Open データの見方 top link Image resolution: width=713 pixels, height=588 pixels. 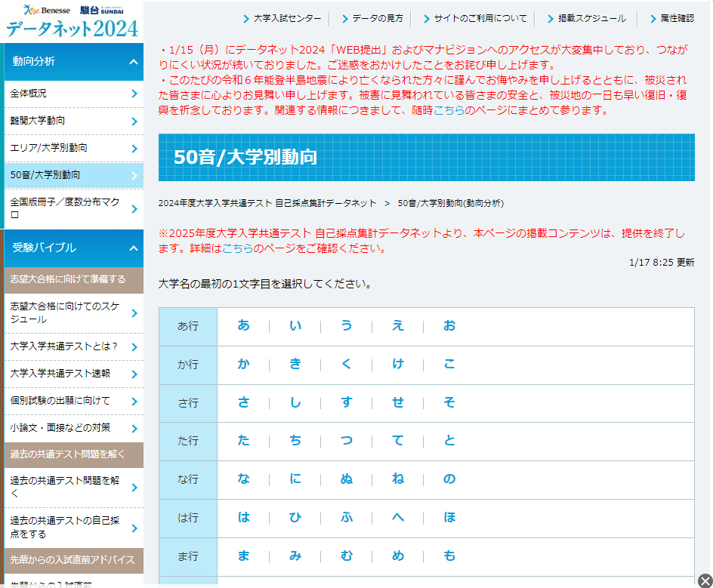372,19
